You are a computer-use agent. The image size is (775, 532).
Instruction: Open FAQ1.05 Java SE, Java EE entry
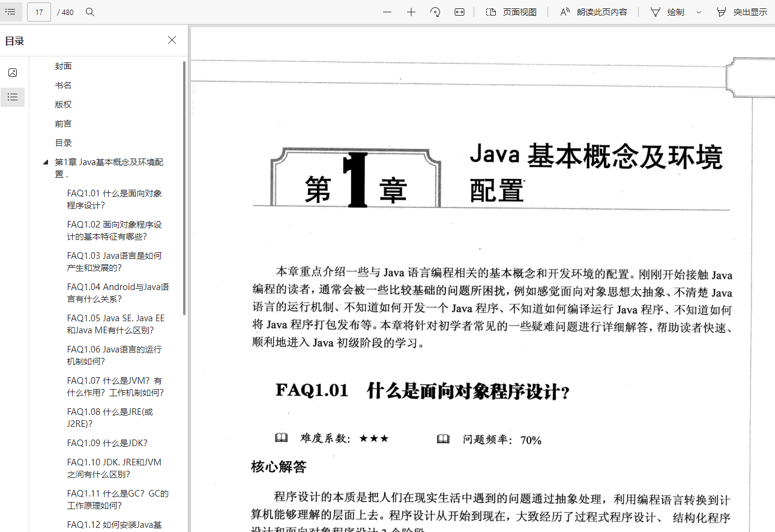coord(115,324)
